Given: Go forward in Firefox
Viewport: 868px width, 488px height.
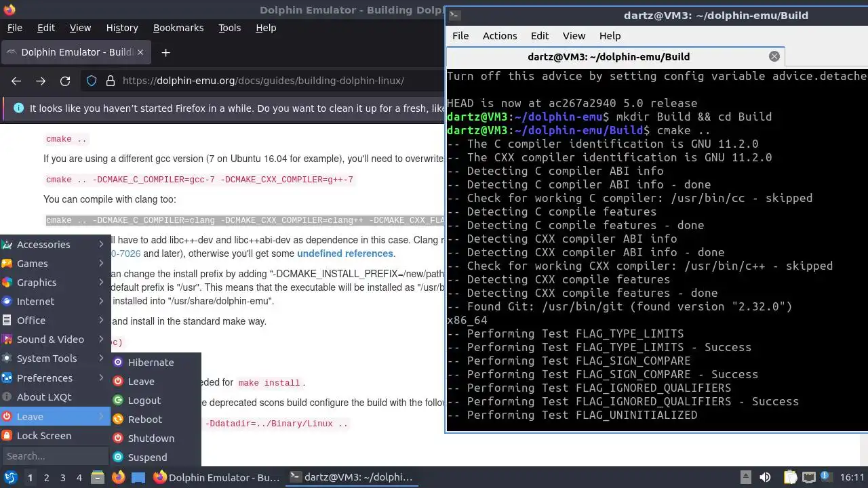Looking at the screenshot, I should pyautogui.click(x=41, y=81).
